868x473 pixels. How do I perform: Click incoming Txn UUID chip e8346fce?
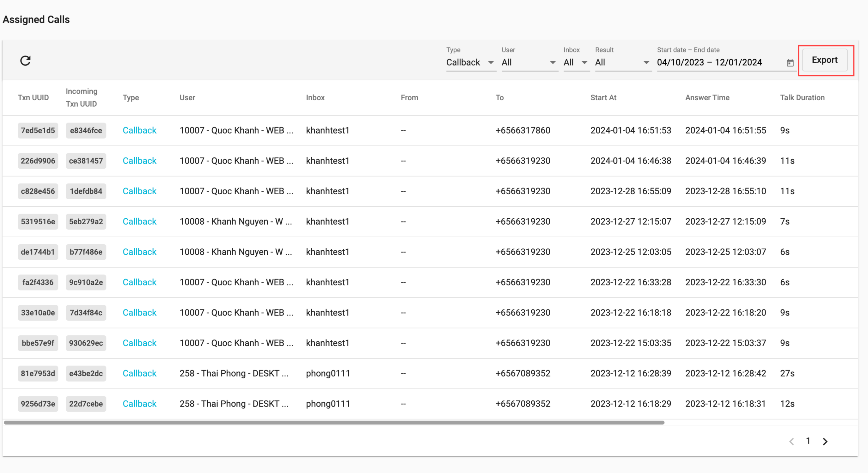pos(86,131)
